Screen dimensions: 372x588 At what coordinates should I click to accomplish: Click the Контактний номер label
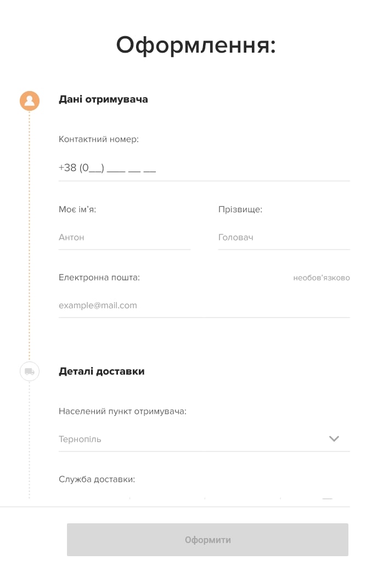pyautogui.click(x=99, y=139)
